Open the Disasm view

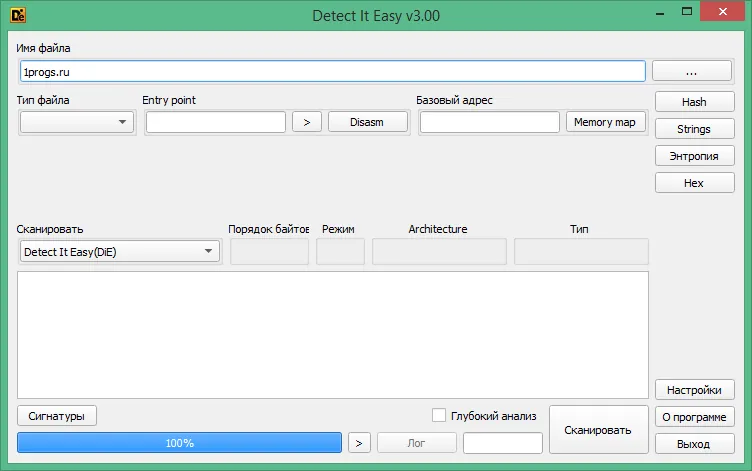click(x=367, y=122)
